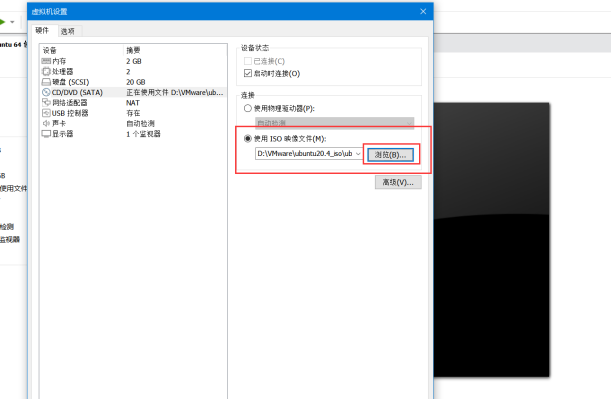The image size is (612, 400).
Task: Click the hard disk (SCSI) icon
Action: 46,82
